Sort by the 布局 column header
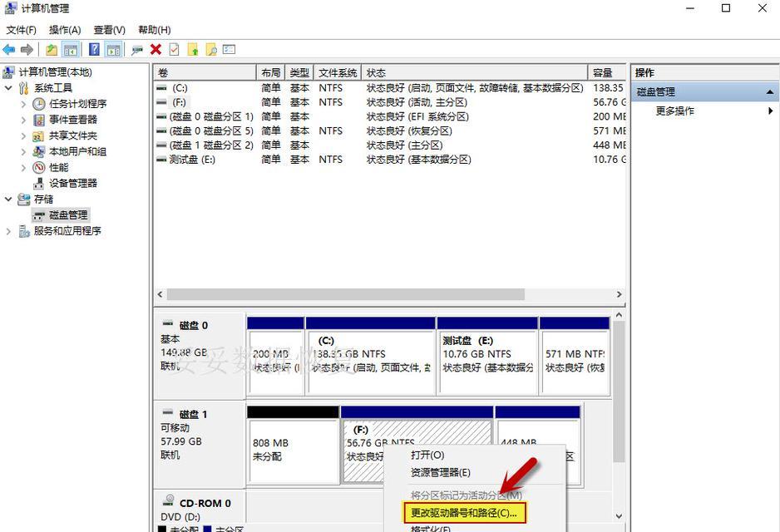The image size is (780, 532). [270, 73]
